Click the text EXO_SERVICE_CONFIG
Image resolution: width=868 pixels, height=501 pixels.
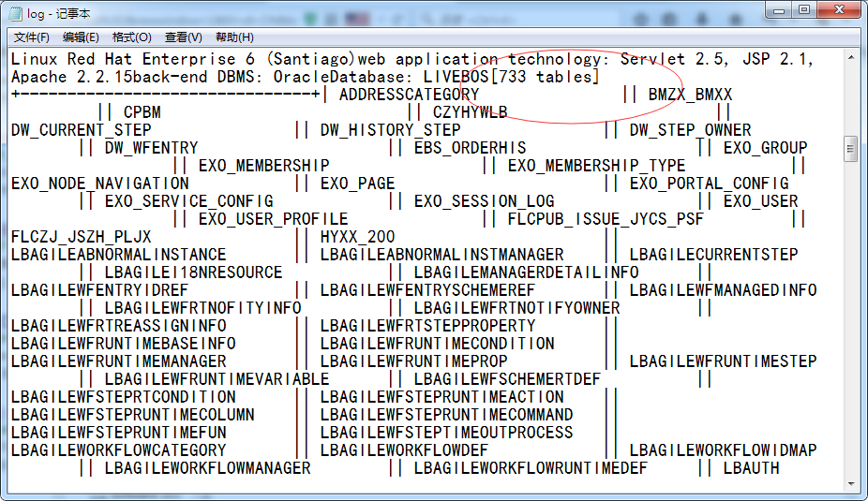pyautogui.click(x=188, y=200)
